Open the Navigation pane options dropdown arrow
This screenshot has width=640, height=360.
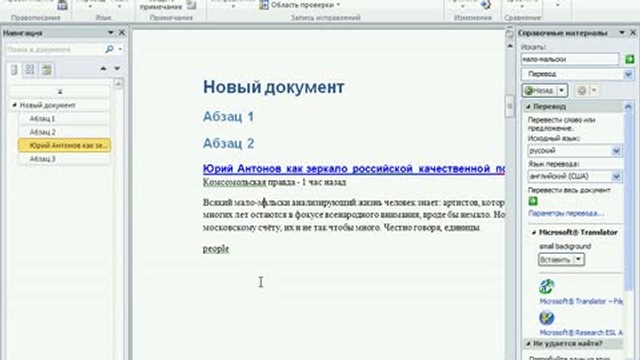110,33
